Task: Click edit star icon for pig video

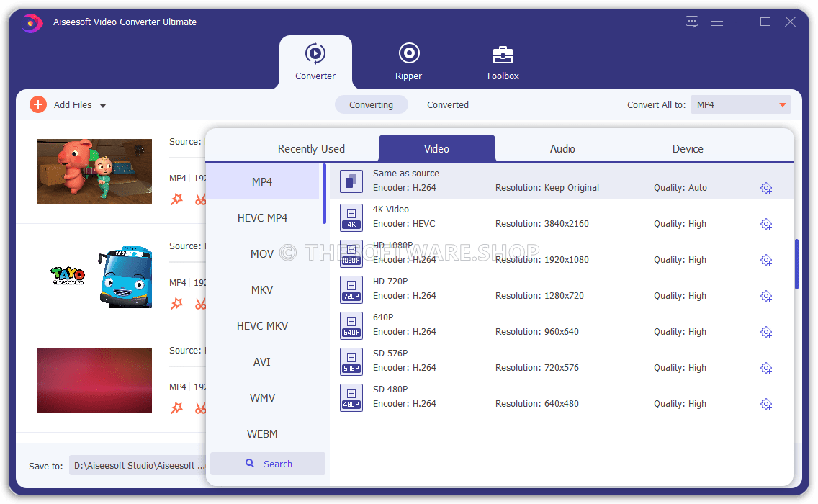Action: tap(177, 199)
